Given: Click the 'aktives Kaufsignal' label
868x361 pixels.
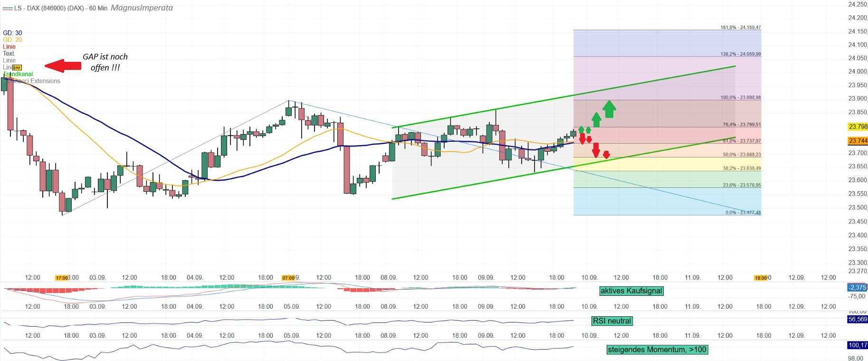Looking at the screenshot, I should [631, 291].
